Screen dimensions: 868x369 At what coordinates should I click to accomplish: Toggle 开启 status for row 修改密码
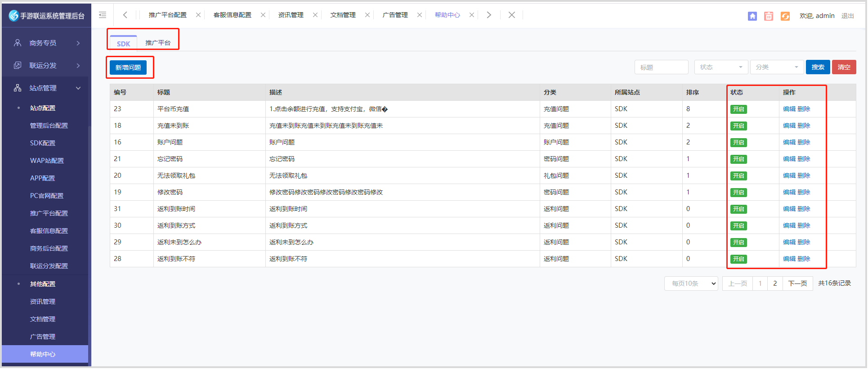click(x=738, y=192)
